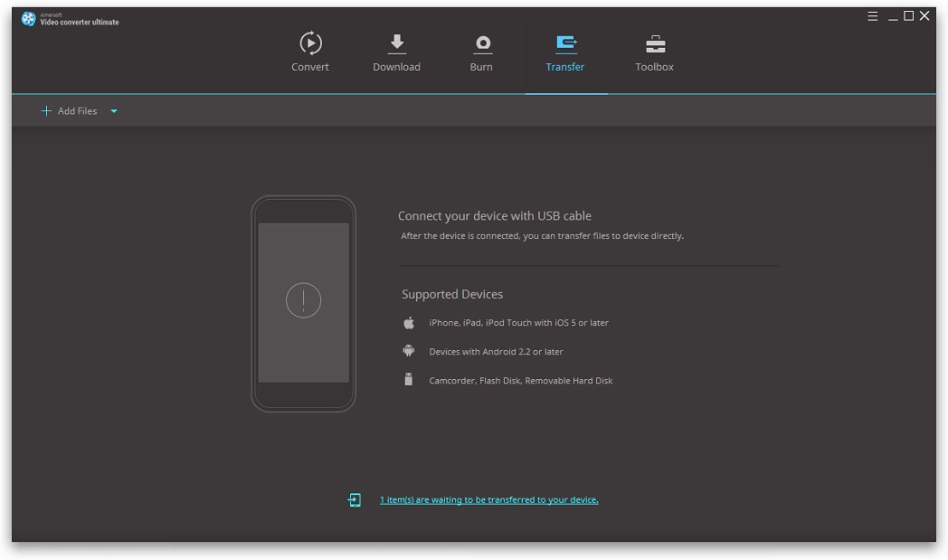
Task: Click the transfer queue icon beside the waiting message
Action: 354,499
